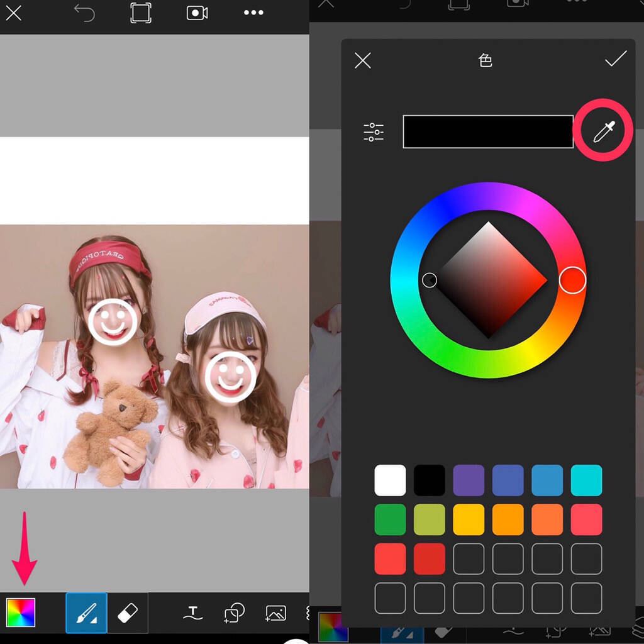Open the text tool
The height and width of the screenshot is (644, 644).
click(193, 613)
